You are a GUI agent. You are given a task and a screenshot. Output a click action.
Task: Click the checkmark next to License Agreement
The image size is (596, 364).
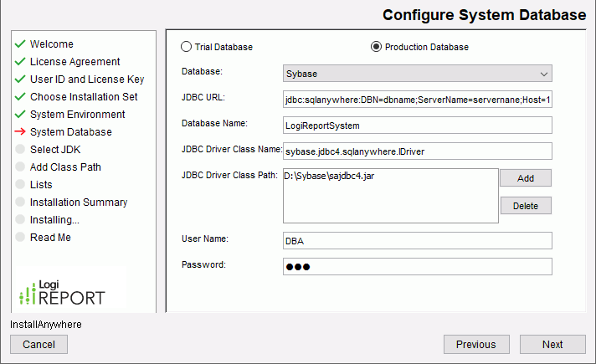coord(20,62)
